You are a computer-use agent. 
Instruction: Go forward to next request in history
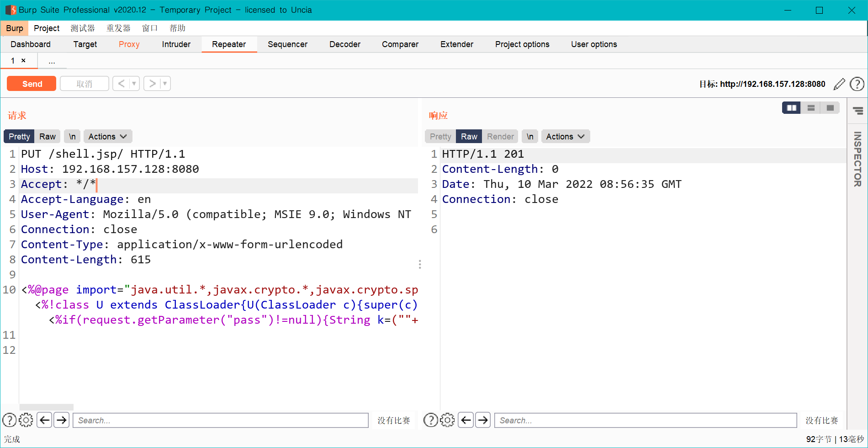(x=152, y=84)
